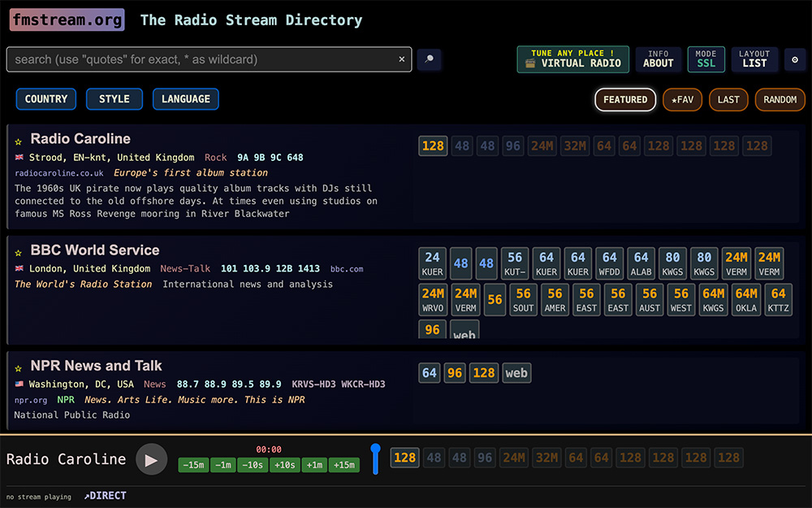
Task: Select the BBC 56 AUST stream
Action: (x=650, y=300)
